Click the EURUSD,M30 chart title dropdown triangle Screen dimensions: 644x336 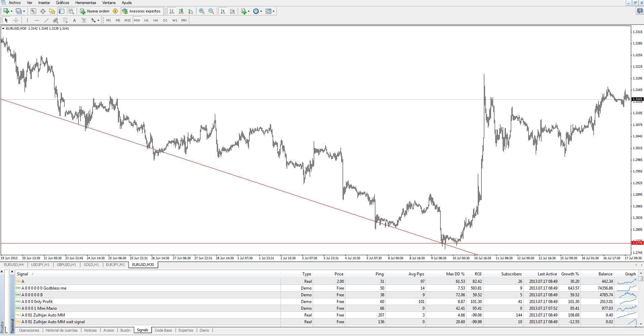point(3,29)
